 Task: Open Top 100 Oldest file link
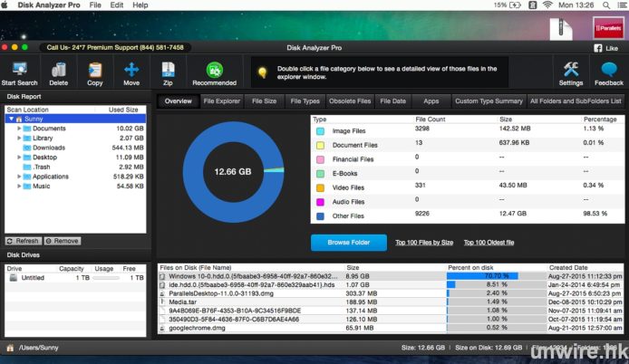pos(489,243)
